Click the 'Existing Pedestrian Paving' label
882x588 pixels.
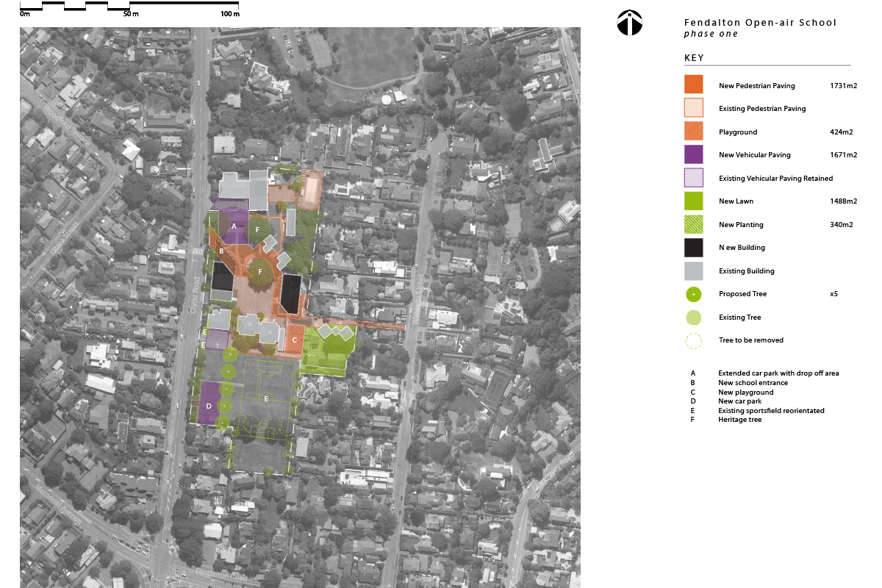pos(762,109)
